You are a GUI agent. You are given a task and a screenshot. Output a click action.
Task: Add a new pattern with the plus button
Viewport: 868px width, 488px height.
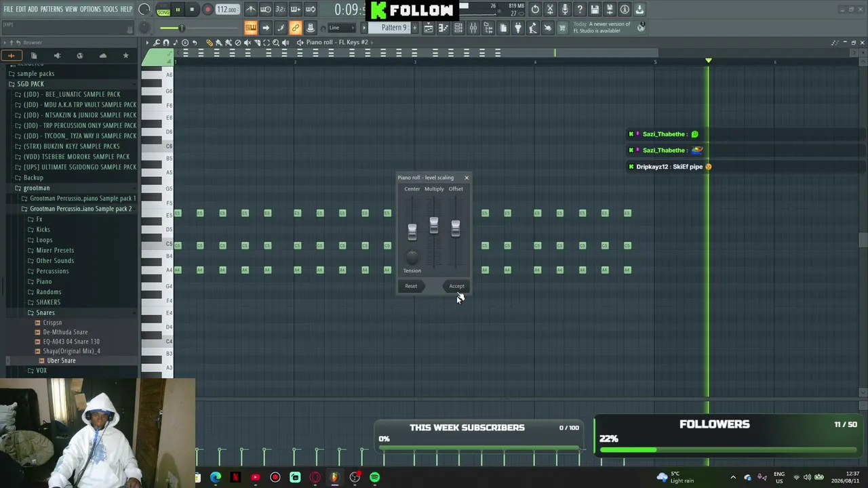(x=414, y=28)
